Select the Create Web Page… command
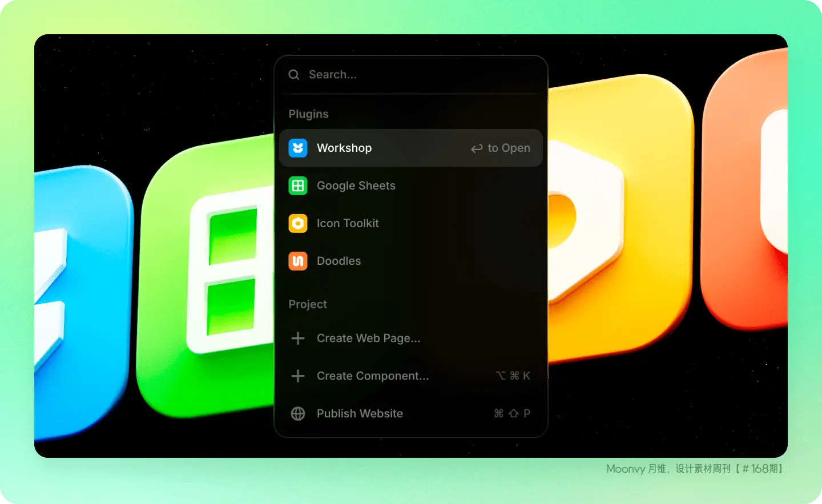Screen dimensions: 822x504 click(x=368, y=338)
